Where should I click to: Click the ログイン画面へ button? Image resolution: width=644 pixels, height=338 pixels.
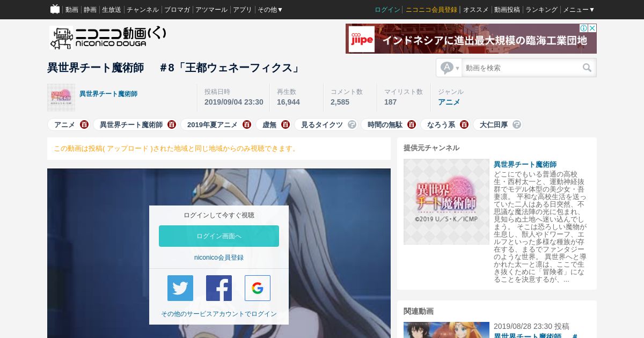click(x=219, y=236)
